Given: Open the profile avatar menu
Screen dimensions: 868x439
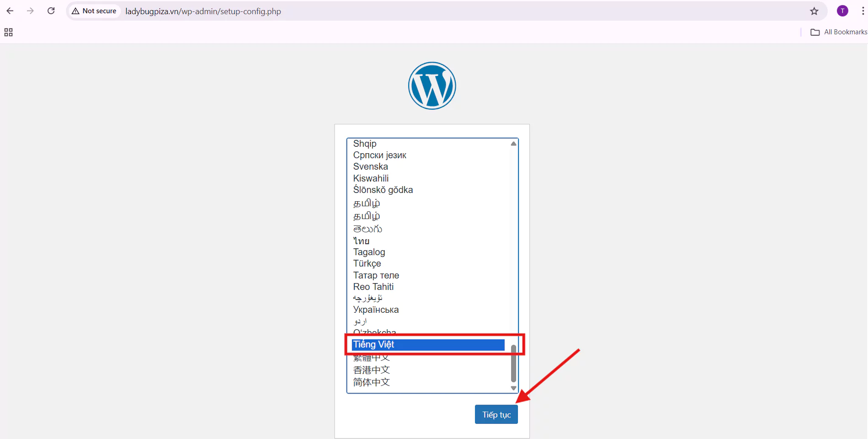Looking at the screenshot, I should 842,11.
